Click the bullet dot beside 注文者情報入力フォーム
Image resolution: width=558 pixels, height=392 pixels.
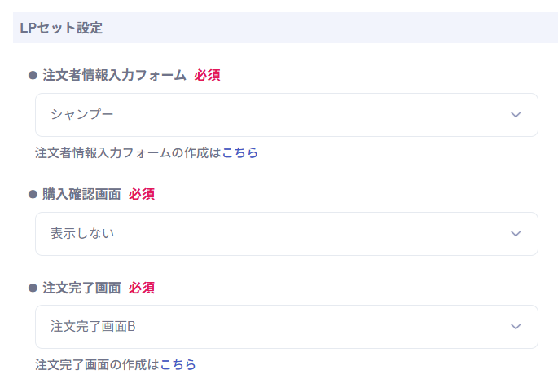tap(33, 75)
